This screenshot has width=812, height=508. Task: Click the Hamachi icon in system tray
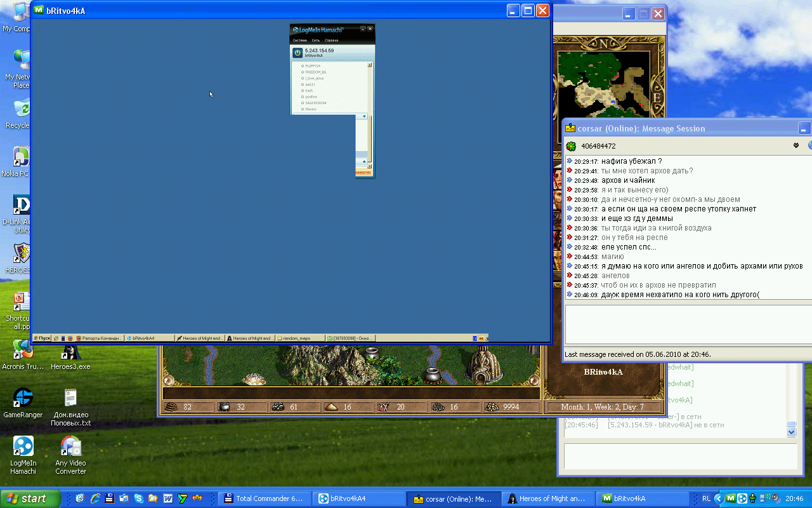click(x=742, y=498)
